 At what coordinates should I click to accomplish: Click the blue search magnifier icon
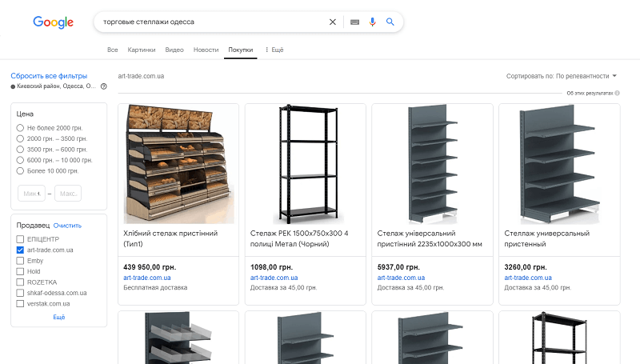[390, 22]
